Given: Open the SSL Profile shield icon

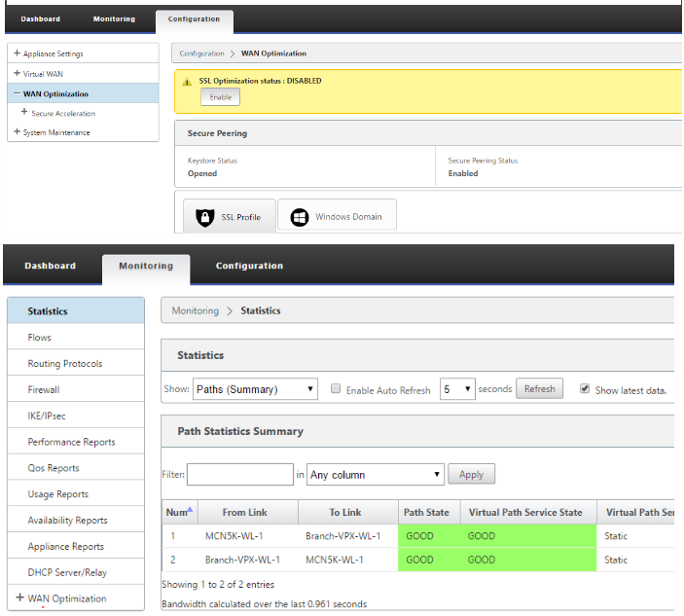Looking at the screenshot, I should point(204,217).
